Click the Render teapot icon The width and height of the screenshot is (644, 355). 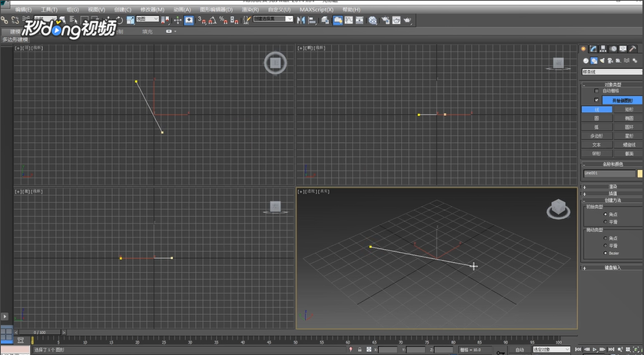407,20
